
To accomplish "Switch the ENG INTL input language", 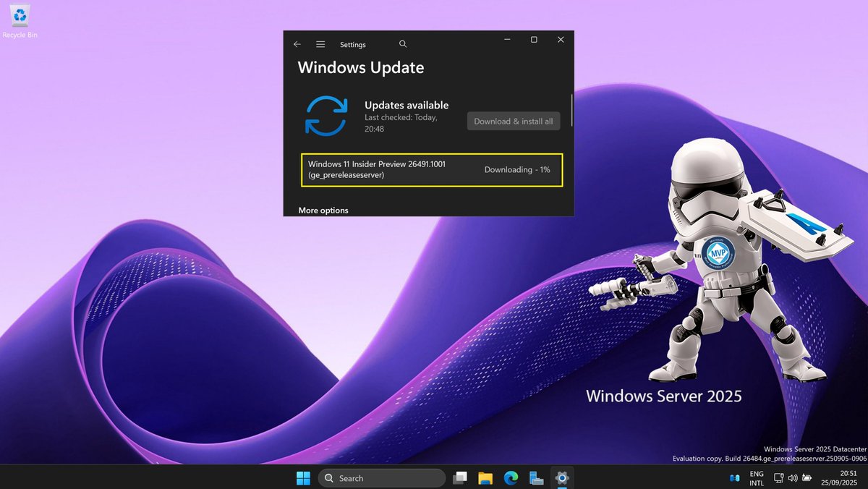I will pos(757,478).
